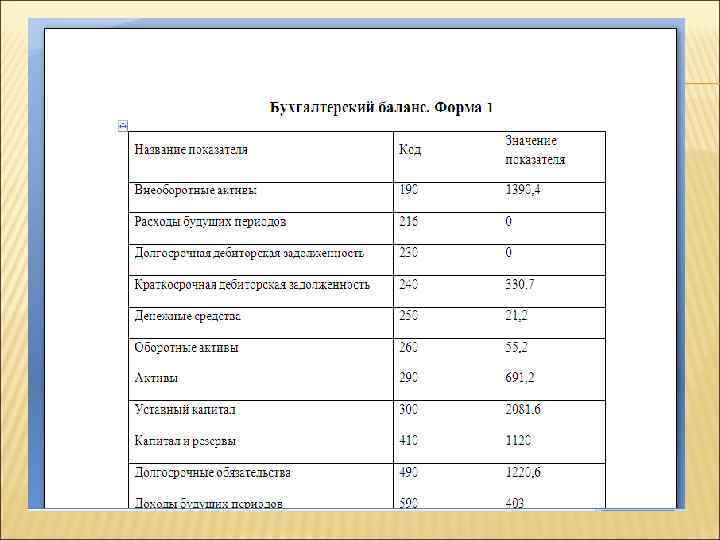Viewport: 720px width, 540px height.
Task: Select header cell 'Значение показателя'
Action: 535,150
